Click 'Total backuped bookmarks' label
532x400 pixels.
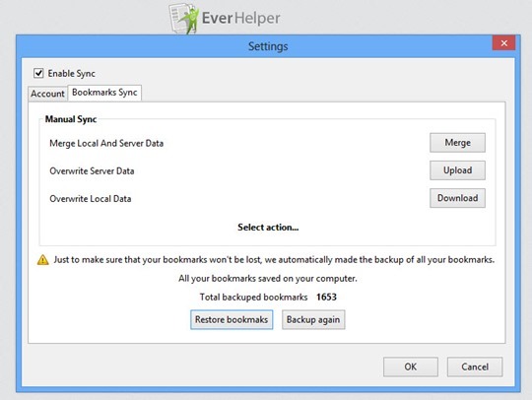click(x=253, y=298)
